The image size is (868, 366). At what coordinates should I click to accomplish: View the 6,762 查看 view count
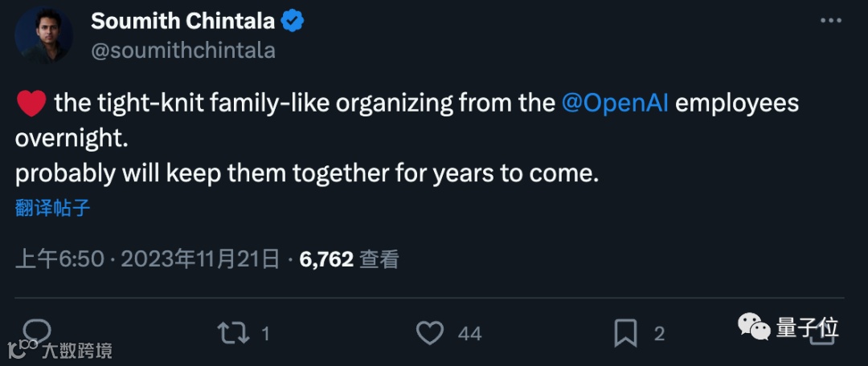click(x=349, y=258)
